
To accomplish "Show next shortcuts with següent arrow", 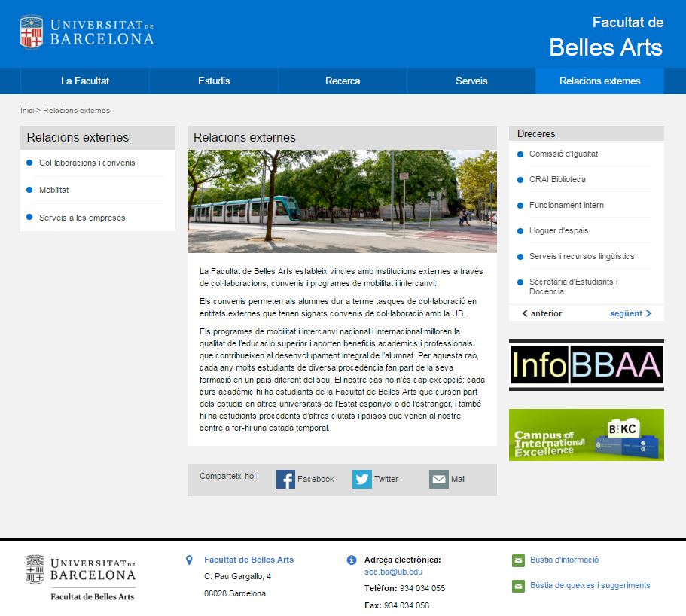I will click(630, 313).
